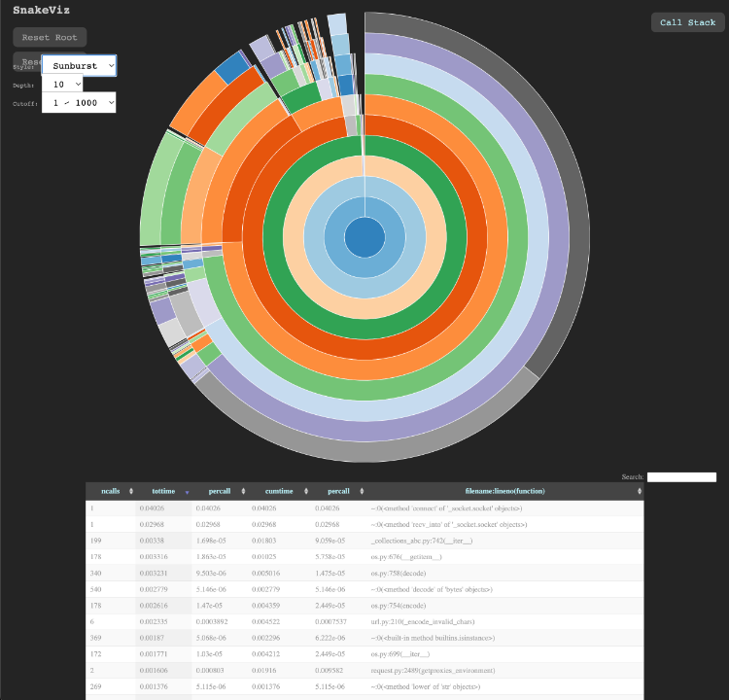Sort first percall column using arrows icon

243,491
